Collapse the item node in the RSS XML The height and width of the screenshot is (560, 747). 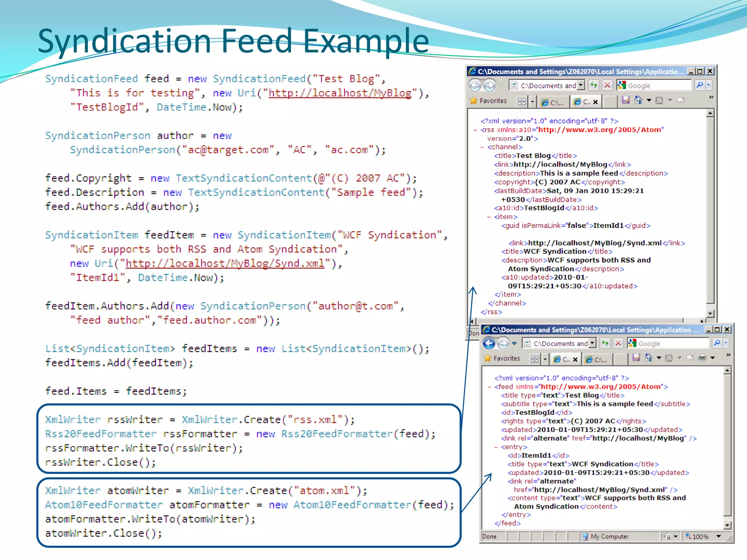(489, 217)
